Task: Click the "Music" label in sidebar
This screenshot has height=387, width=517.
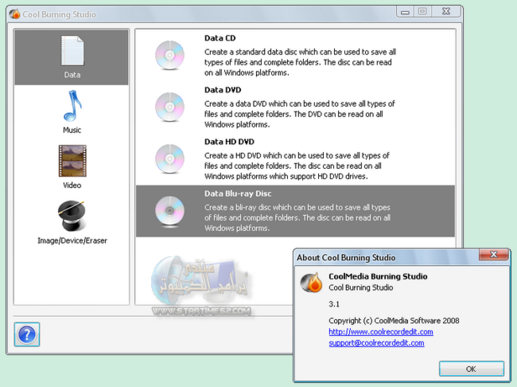Action: pyautogui.click(x=72, y=130)
